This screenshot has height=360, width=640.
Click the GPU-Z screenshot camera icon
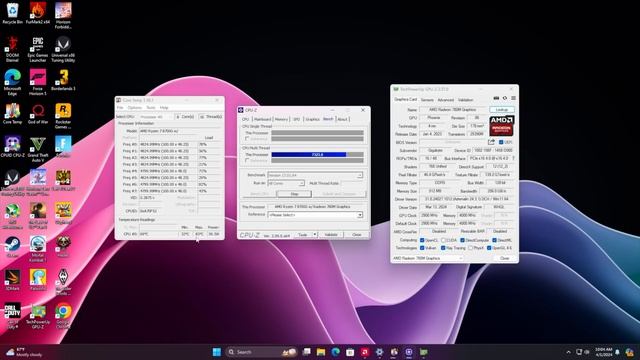pyautogui.click(x=496, y=98)
